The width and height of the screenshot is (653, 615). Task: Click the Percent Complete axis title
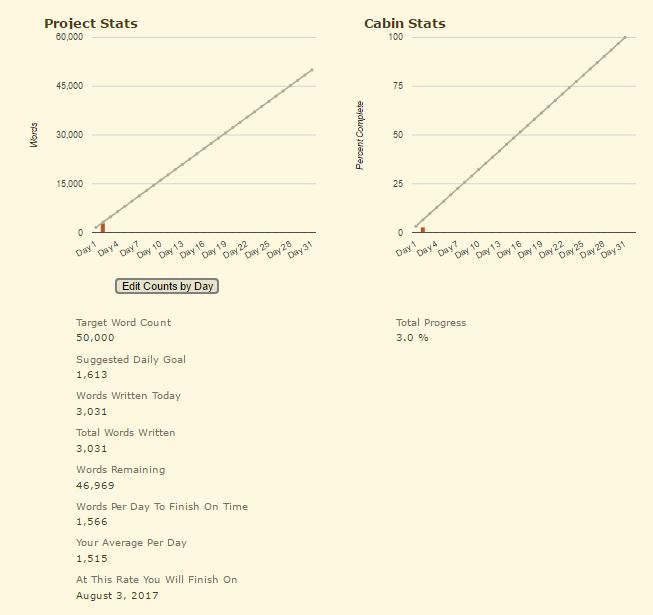[361, 135]
